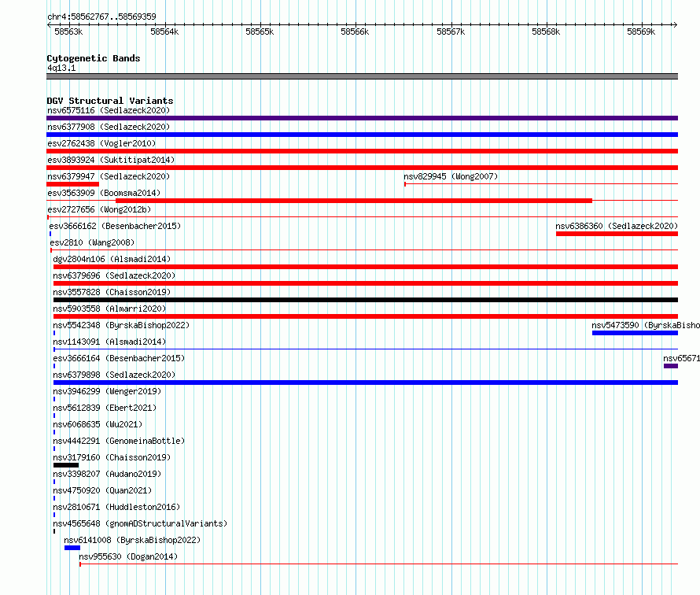This screenshot has height=595, width=700.
Task: Open the esv2762438 (Vogler2010) variant label
Action: click(x=101, y=143)
